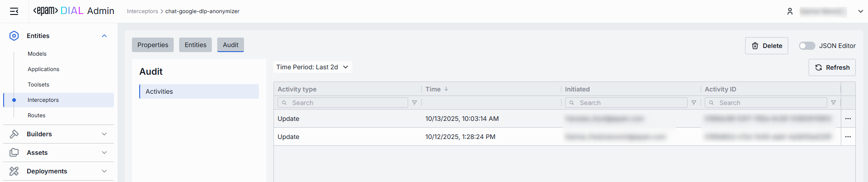
Task: Open the Time Period dropdown
Action: [x=312, y=67]
